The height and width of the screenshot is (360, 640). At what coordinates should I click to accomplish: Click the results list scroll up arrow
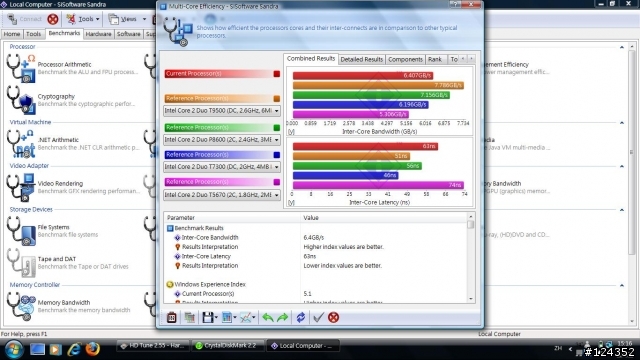click(471, 217)
